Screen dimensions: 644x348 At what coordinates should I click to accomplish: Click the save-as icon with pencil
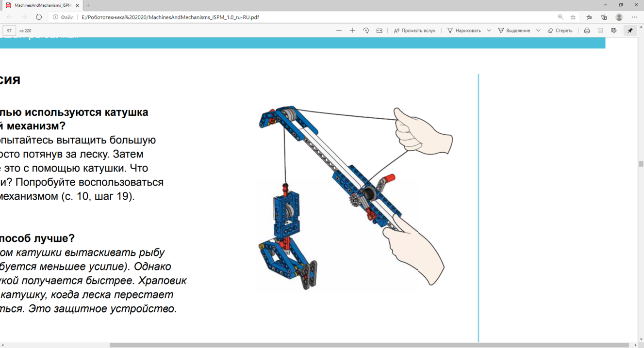[614, 31]
